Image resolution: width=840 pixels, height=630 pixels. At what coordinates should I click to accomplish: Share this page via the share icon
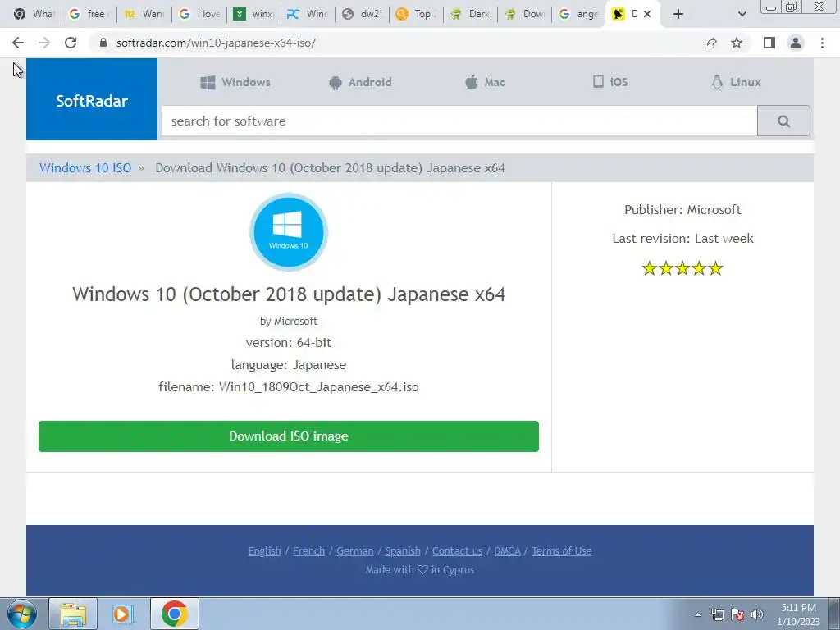click(710, 43)
